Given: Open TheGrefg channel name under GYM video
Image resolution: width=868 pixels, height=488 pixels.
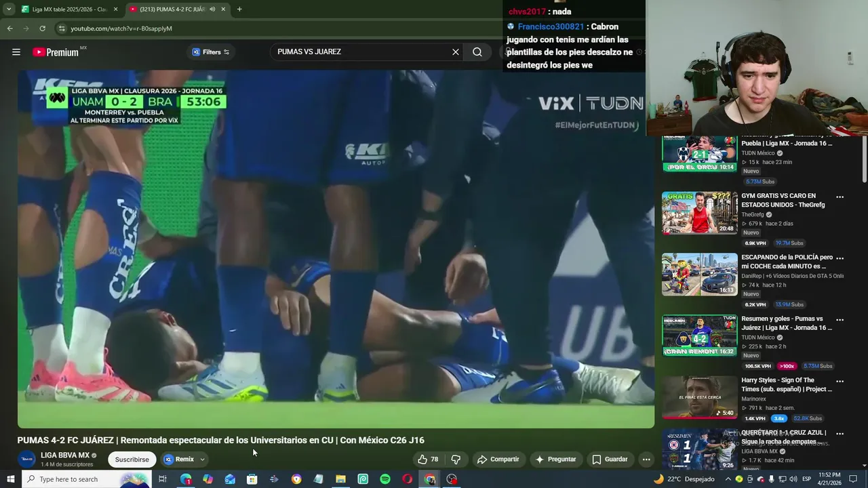Looking at the screenshot, I should (752, 215).
